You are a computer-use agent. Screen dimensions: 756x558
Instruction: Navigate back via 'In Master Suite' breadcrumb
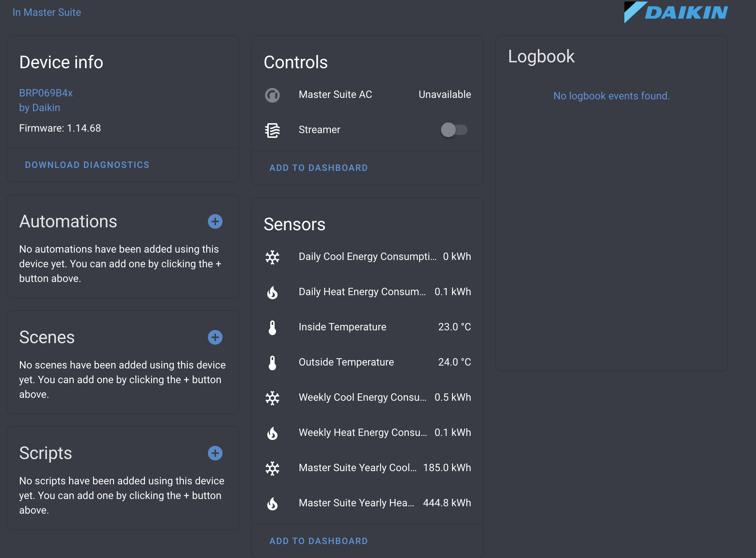tap(47, 12)
